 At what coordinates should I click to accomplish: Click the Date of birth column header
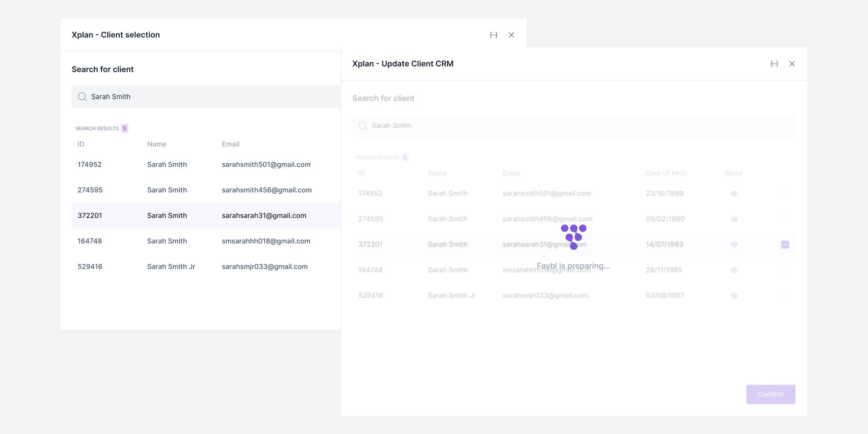[x=666, y=173]
